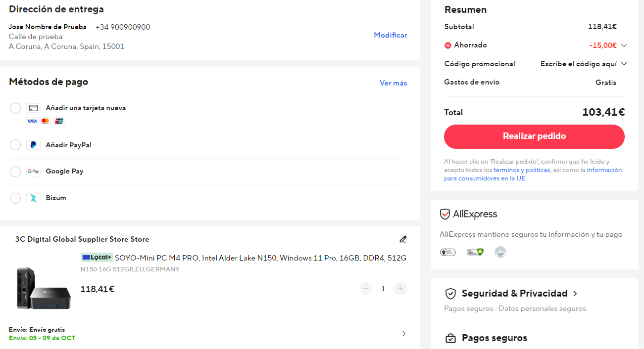
Task: Click the Google Pay logo icon
Action: [33, 172]
